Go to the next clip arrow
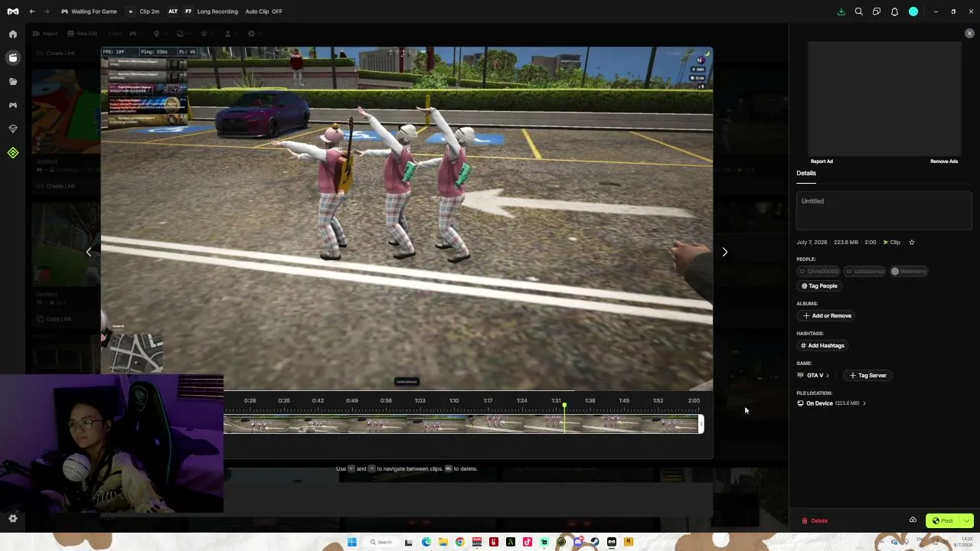980x551 pixels. 725,252
